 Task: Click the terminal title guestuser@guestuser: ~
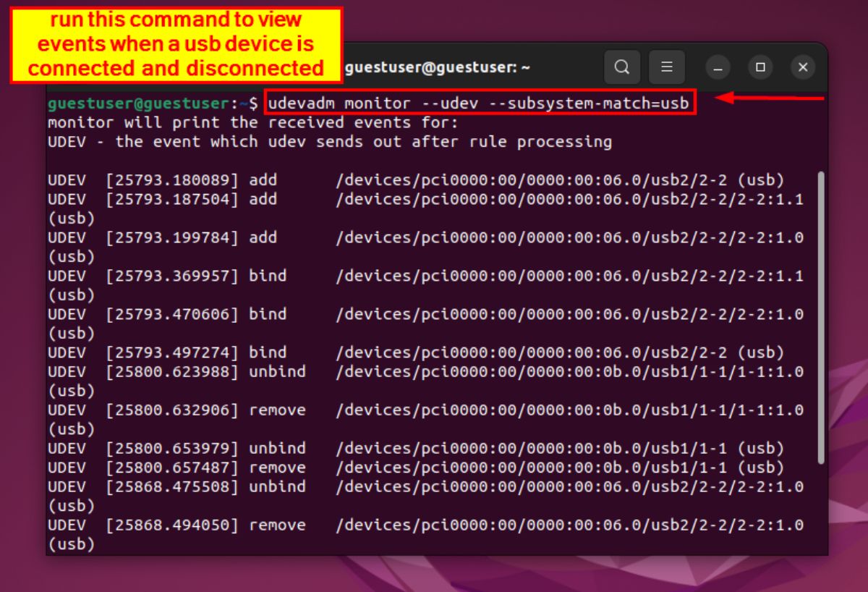click(x=438, y=67)
